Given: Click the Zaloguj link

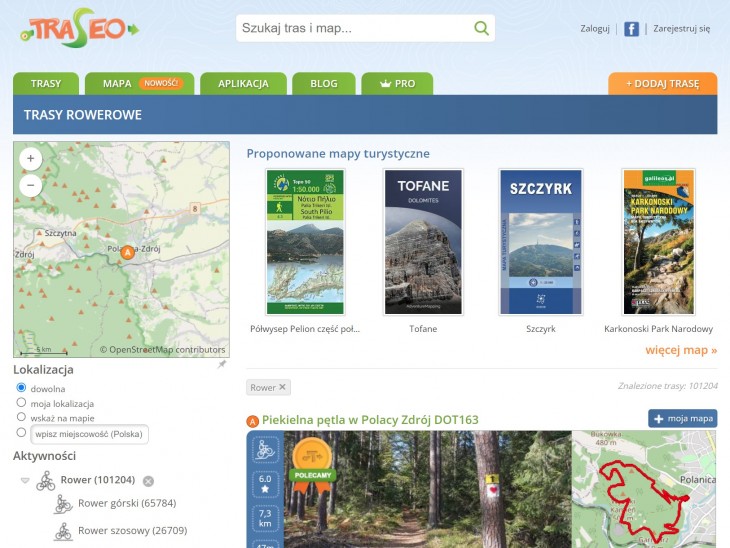Looking at the screenshot, I should click(595, 28).
